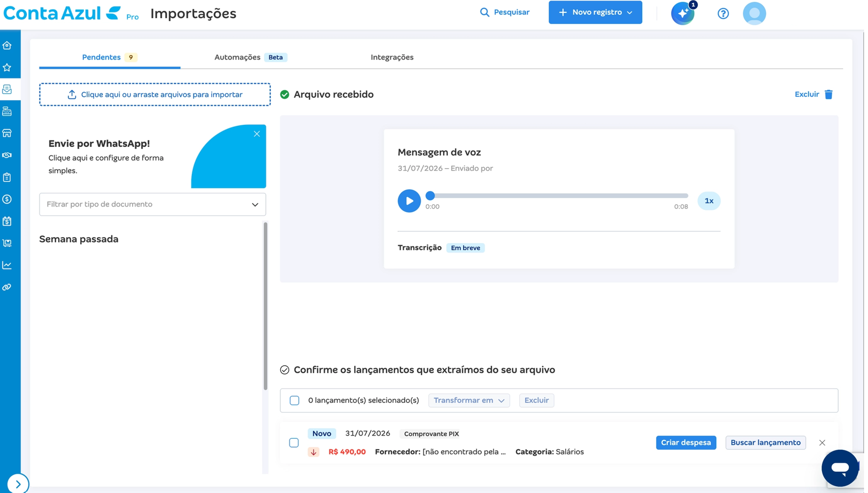Open the Envie por WhatsApp card
Screen dimensions: 868x493
152,156
